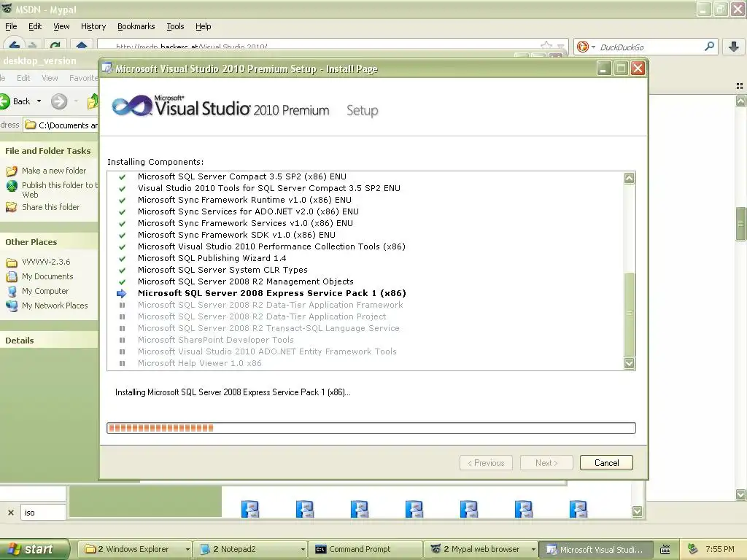
Task: Open My Computer in Other Places
Action: point(44,291)
